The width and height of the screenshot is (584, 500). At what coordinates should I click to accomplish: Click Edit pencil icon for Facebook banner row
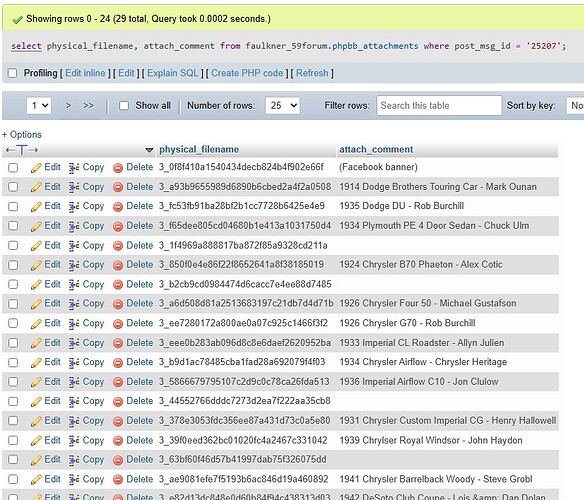point(36,168)
